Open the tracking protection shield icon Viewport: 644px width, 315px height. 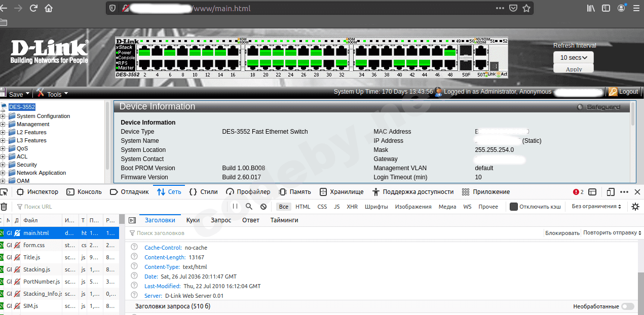coord(112,9)
